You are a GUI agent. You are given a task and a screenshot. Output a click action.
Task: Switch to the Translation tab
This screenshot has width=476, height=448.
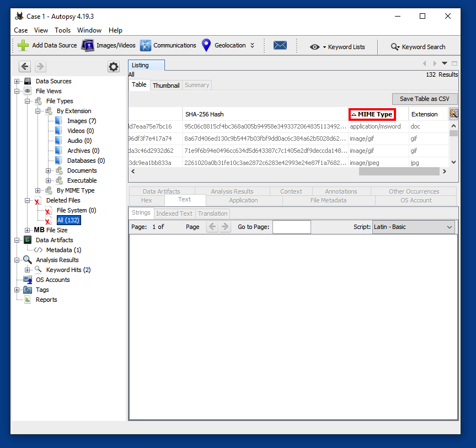213,214
